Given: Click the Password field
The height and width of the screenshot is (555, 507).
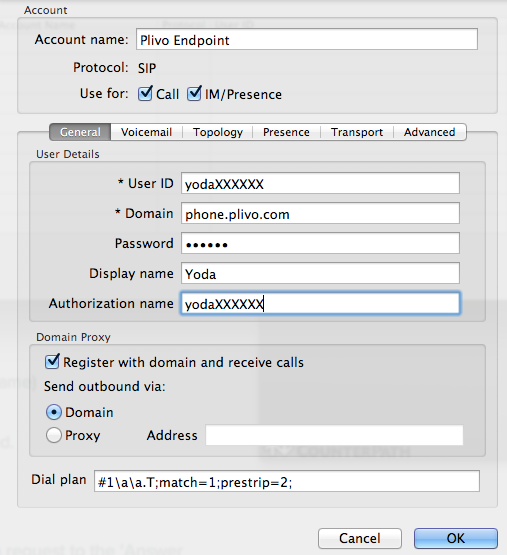Looking at the screenshot, I should point(320,243).
